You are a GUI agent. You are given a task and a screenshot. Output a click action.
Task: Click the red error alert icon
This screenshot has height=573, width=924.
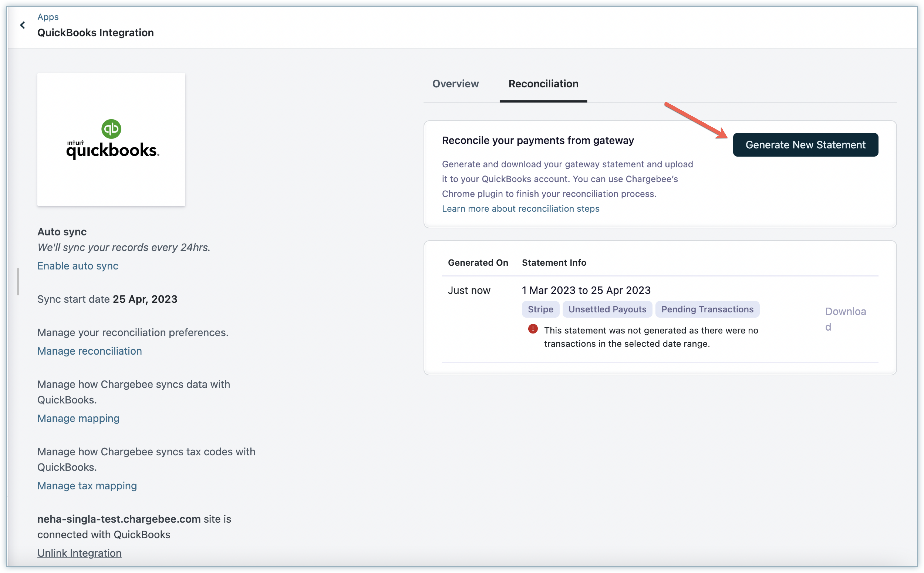point(532,329)
